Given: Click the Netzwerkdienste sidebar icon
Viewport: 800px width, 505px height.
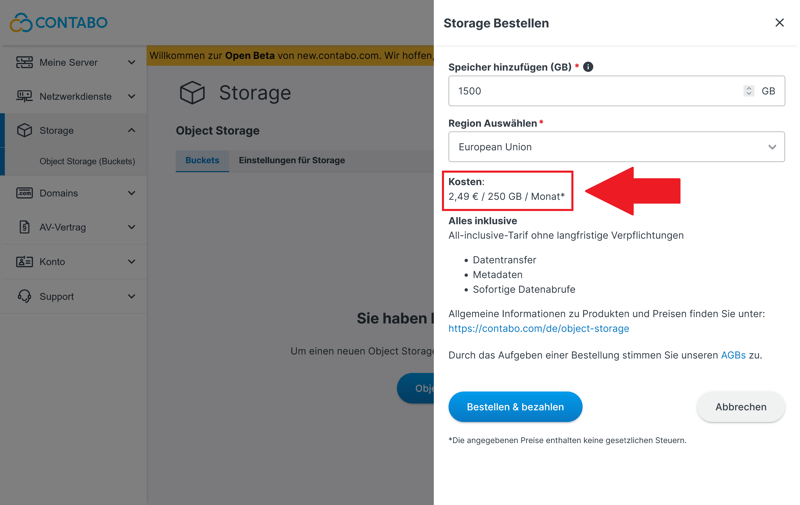Looking at the screenshot, I should click(24, 96).
